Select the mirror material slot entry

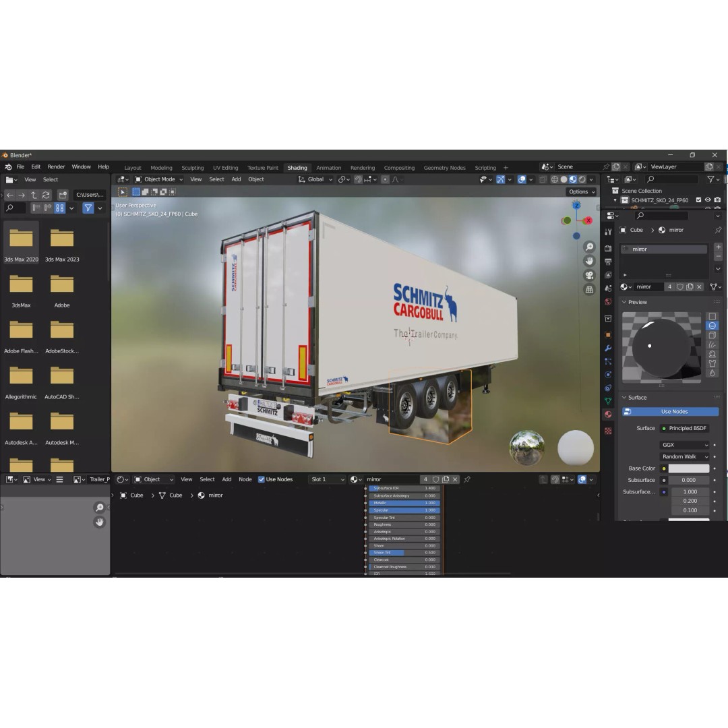664,249
